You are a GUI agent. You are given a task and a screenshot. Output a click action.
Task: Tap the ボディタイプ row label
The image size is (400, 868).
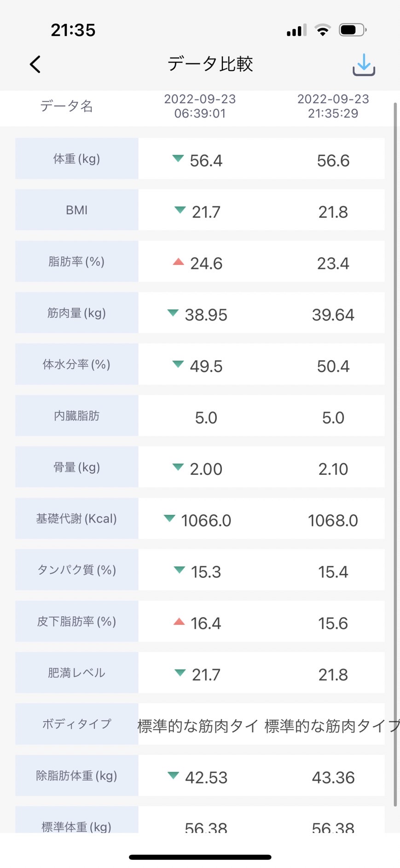(x=77, y=724)
